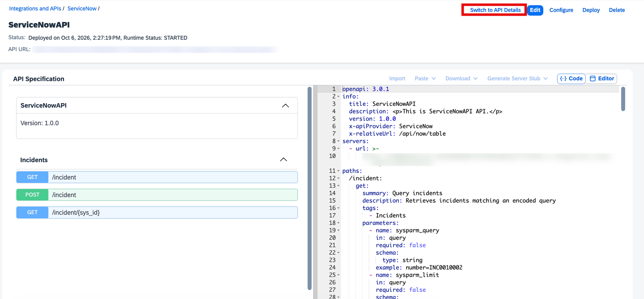The width and height of the screenshot is (644, 299).
Task: Click Delete in the header actions
Action: (617, 10)
